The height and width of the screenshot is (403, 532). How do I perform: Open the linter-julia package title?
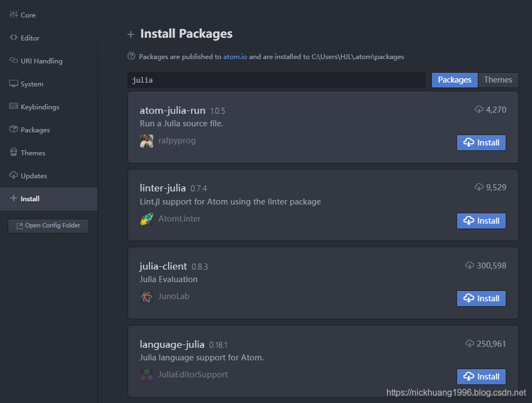(163, 188)
